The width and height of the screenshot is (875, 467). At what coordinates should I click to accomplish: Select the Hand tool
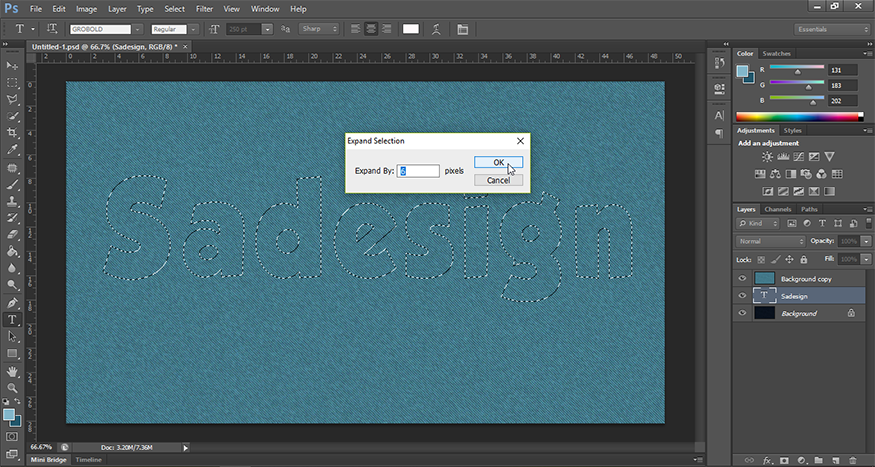pyautogui.click(x=12, y=371)
